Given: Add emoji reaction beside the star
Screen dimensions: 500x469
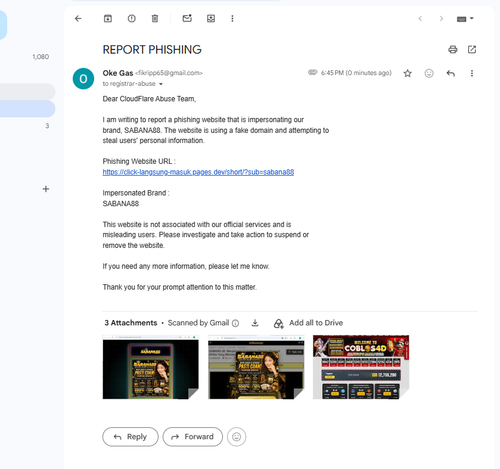Looking at the screenshot, I should (429, 73).
